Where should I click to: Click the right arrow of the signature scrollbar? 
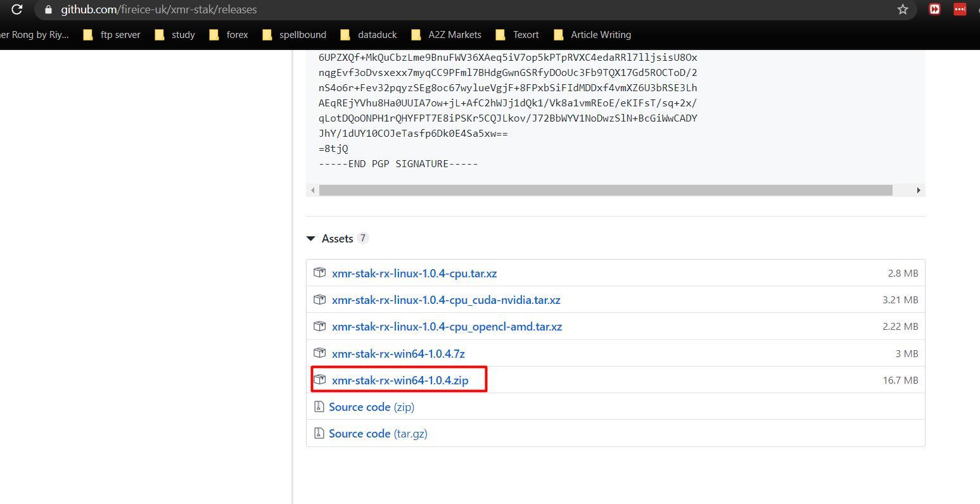click(x=919, y=190)
